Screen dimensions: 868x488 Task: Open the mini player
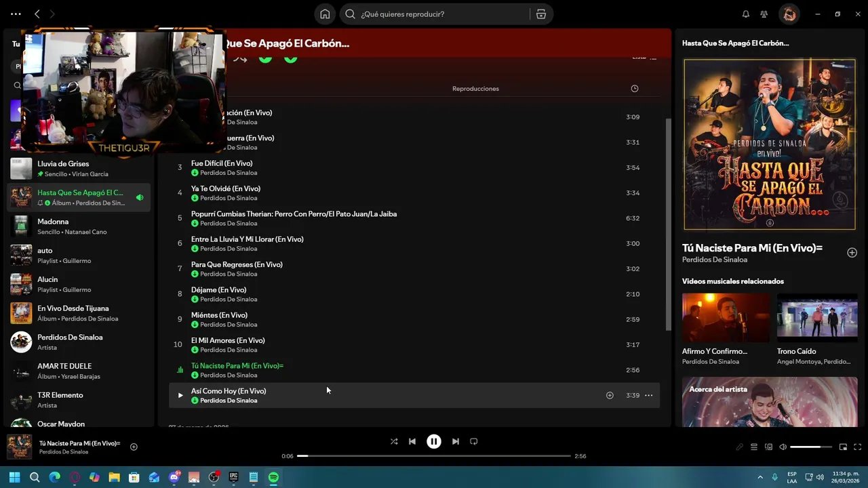tap(843, 447)
